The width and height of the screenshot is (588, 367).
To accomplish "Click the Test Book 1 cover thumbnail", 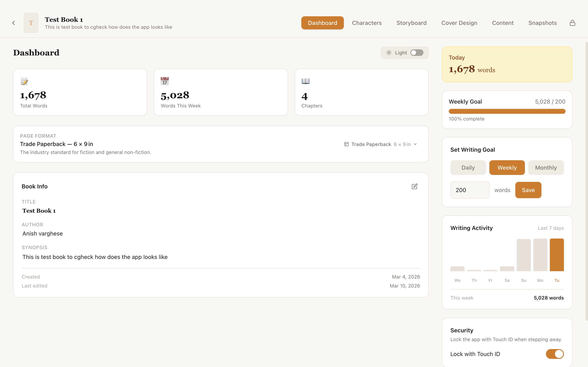I will 31,23.
